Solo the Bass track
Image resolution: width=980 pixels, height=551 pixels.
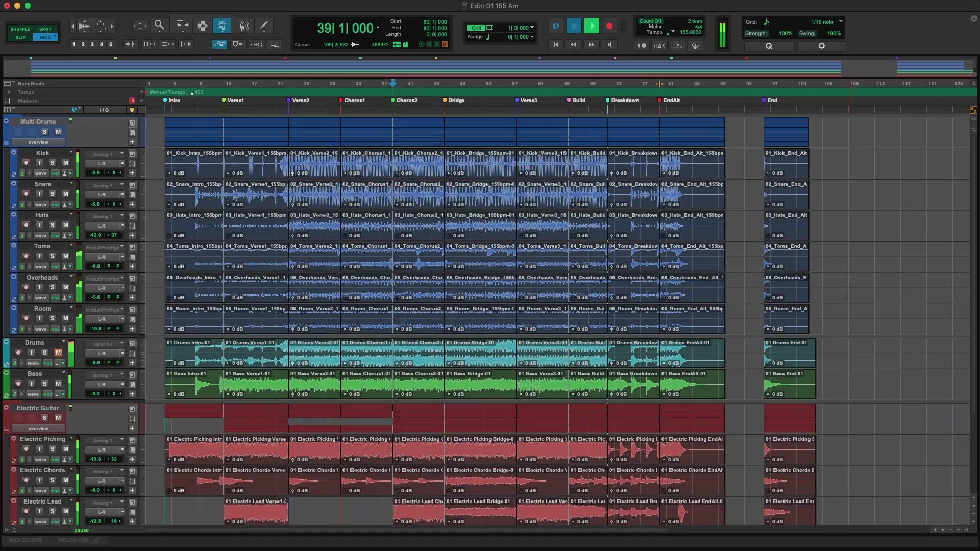44,384
